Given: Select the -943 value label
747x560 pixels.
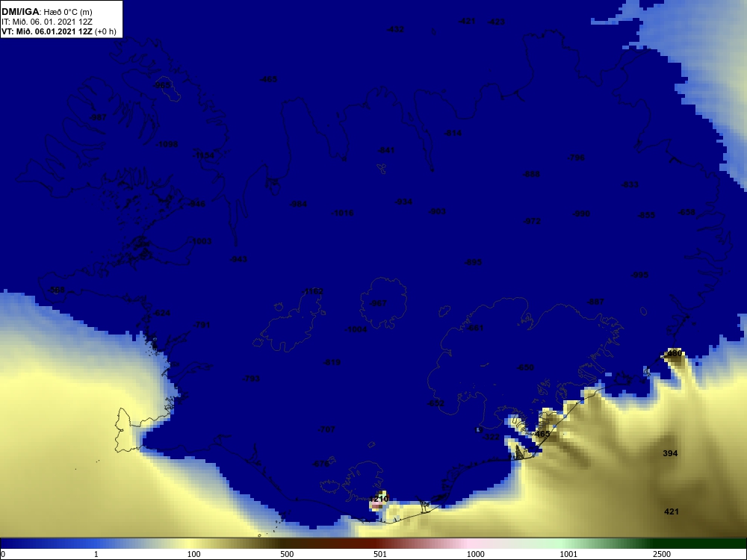Looking at the screenshot, I should 238,260.
